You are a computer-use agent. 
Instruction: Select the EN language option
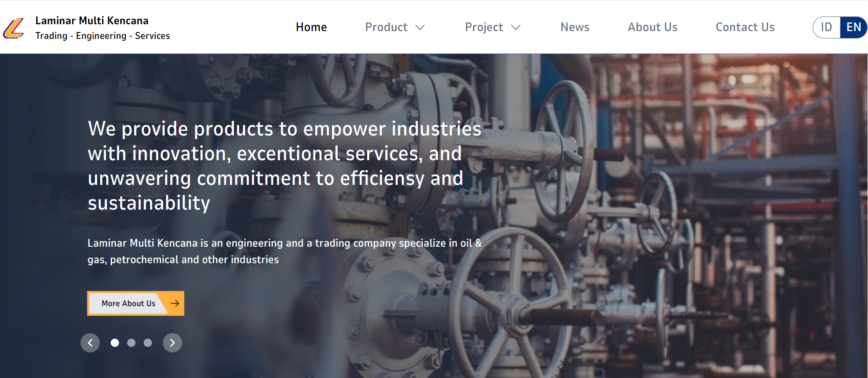tap(853, 27)
